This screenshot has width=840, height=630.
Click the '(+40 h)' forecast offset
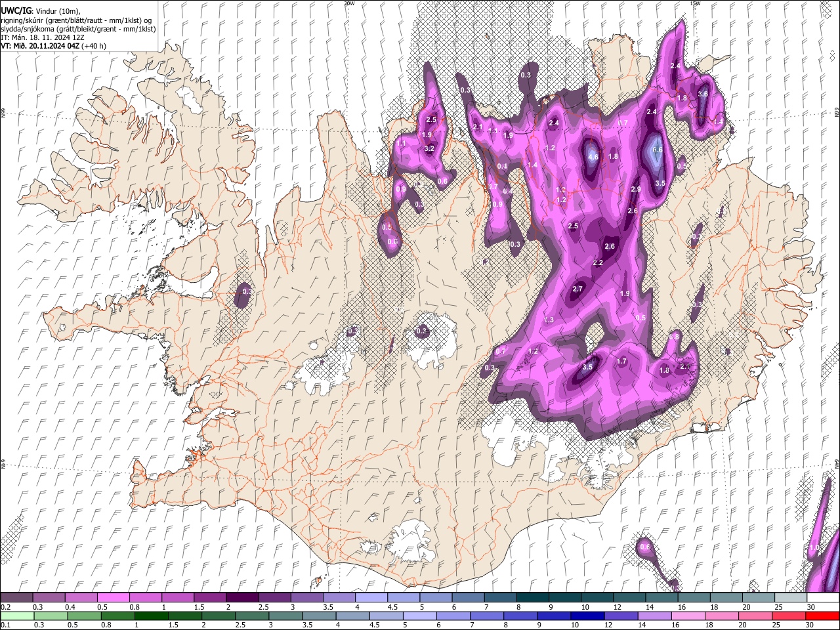94,46
